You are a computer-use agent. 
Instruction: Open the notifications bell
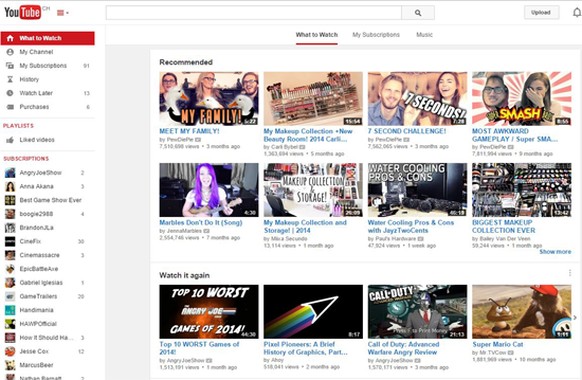click(576, 13)
